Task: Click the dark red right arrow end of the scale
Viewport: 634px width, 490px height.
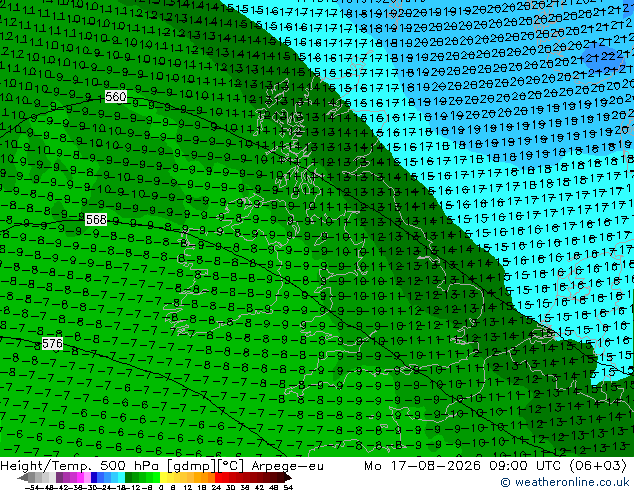Action: pos(287,478)
